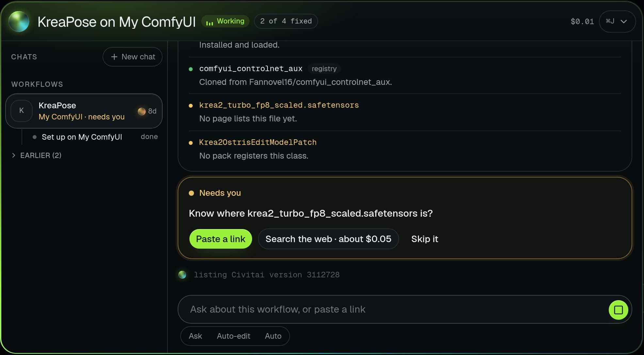
Task: Open the ⌘J dropdown menu
Action: [617, 22]
